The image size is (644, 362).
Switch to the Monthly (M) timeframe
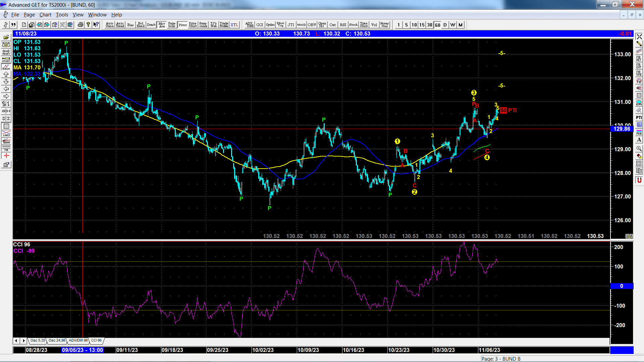coord(461,25)
